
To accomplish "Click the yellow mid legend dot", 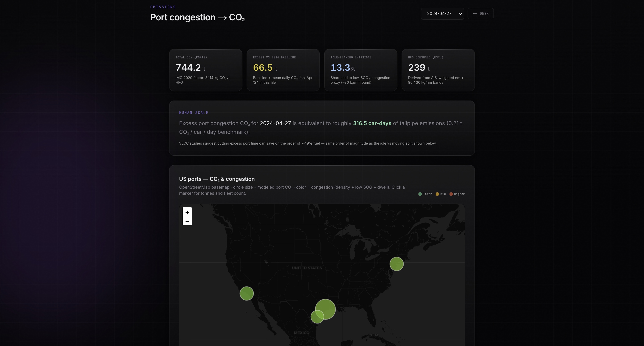I will point(437,194).
